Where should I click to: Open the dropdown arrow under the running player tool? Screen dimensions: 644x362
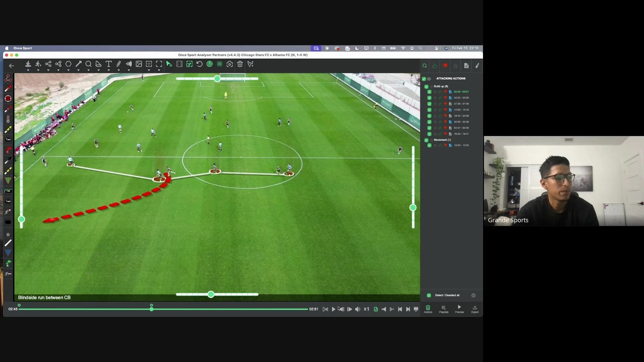pyautogui.click(x=38, y=70)
